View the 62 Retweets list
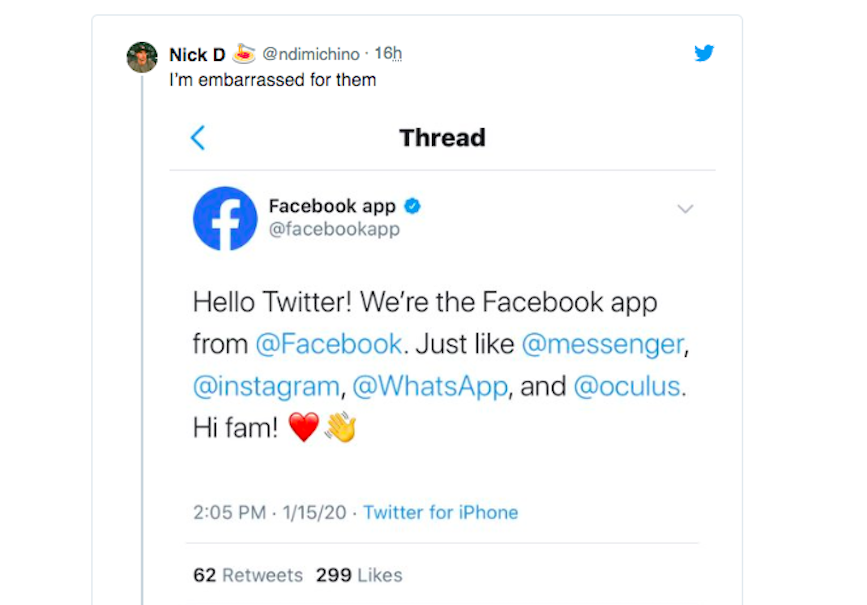This screenshot has height=605, width=867. (247, 575)
